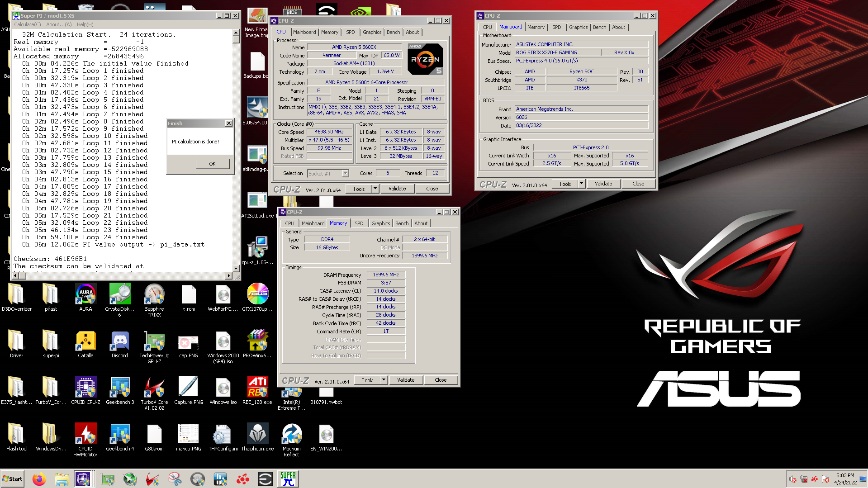Click Super PI vertical scrollbar down arrow
The width and height of the screenshot is (868, 488).
(236, 268)
